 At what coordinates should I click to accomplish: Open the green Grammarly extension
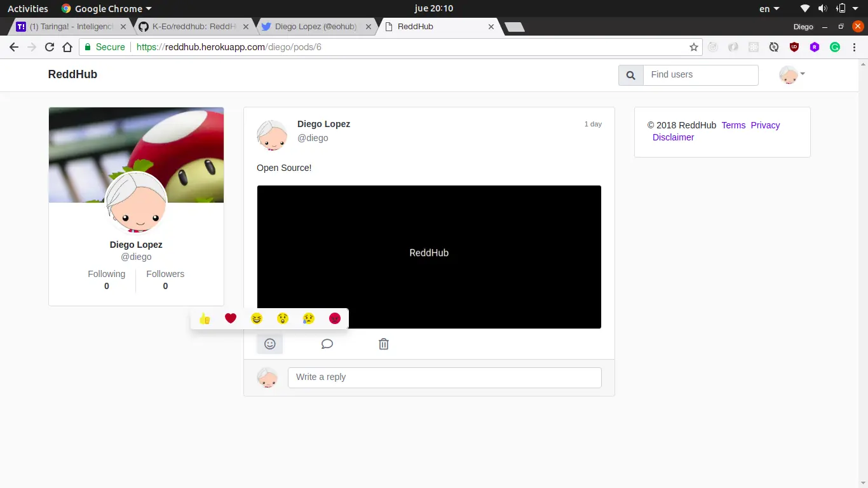point(835,47)
